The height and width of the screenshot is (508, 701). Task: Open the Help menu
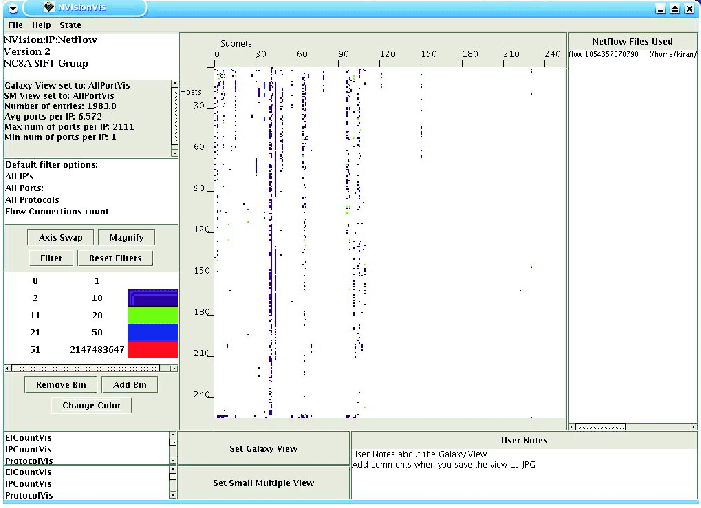coord(41,24)
